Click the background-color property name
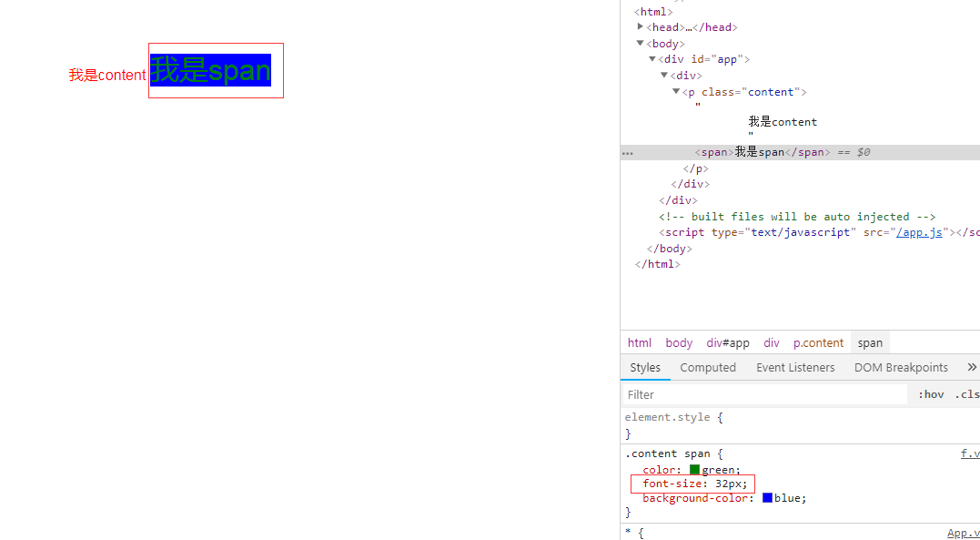980x540 pixels. (695, 499)
